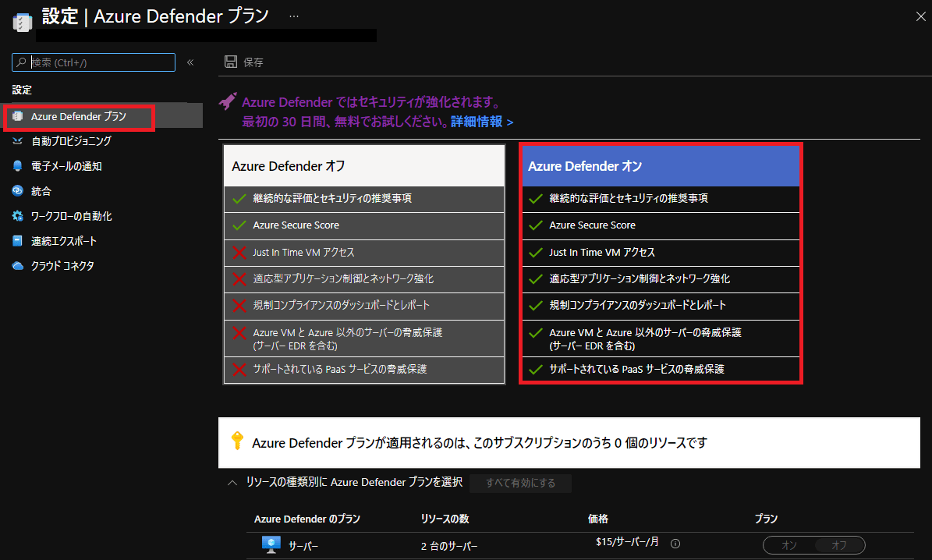Open クラウド コネクタ in sidebar

62,266
